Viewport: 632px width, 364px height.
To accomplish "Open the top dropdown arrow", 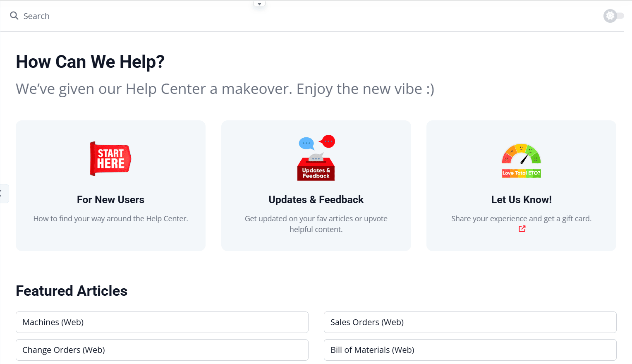I will [259, 3].
